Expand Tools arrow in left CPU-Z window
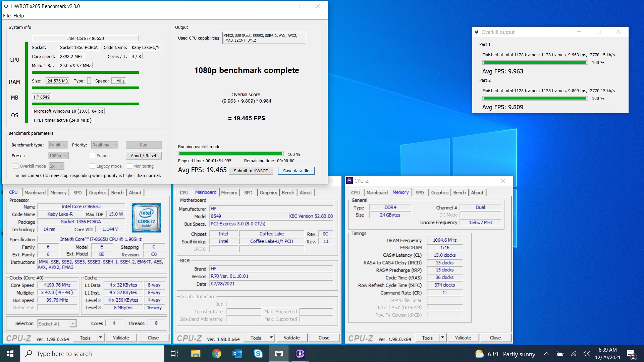Image resolution: width=644 pixels, height=362 pixels. (101, 338)
